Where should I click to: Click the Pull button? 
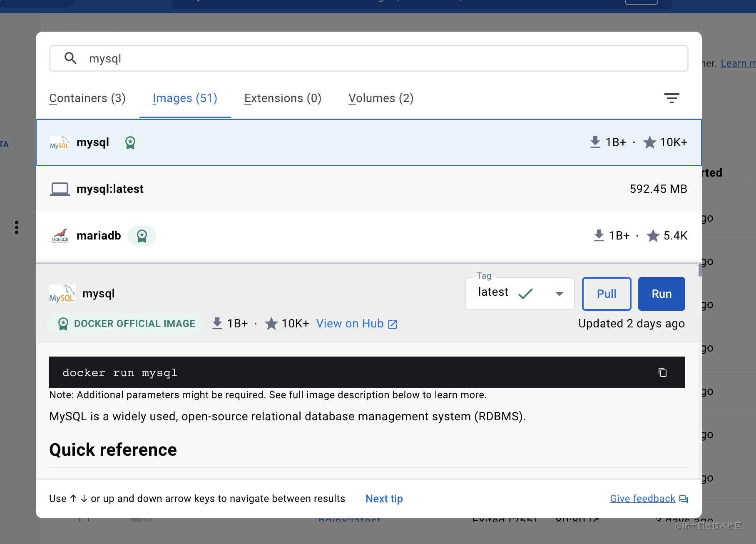point(607,294)
